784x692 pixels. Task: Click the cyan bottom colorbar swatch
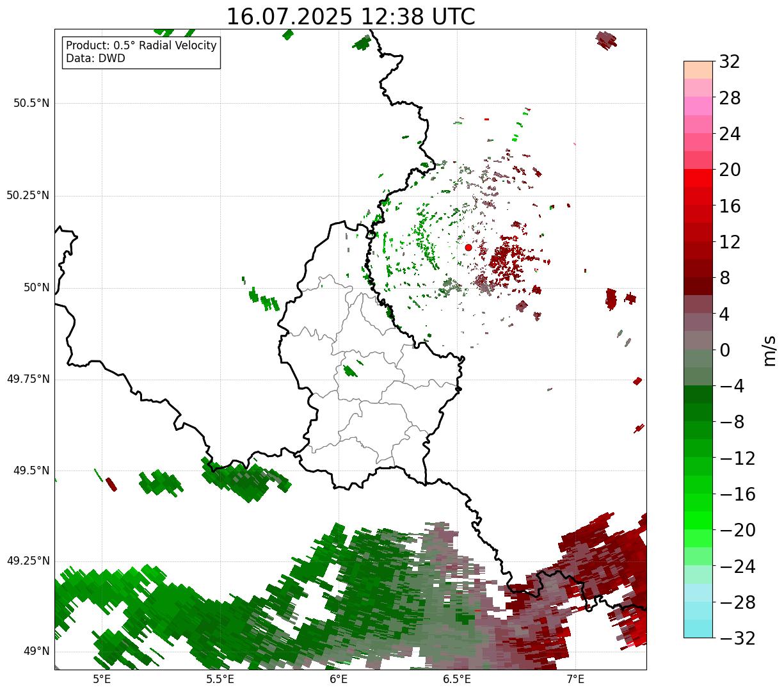[698, 629]
